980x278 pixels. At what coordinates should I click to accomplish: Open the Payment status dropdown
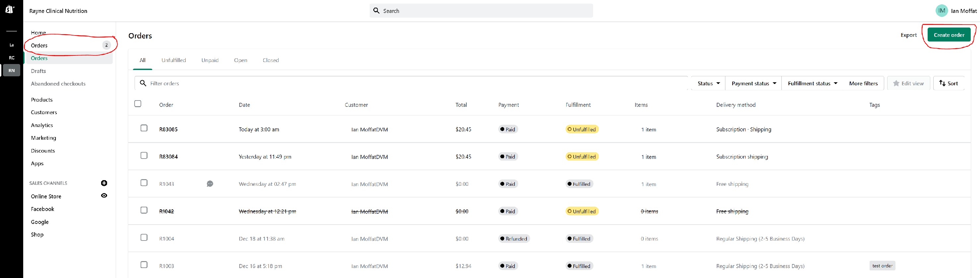(x=754, y=83)
